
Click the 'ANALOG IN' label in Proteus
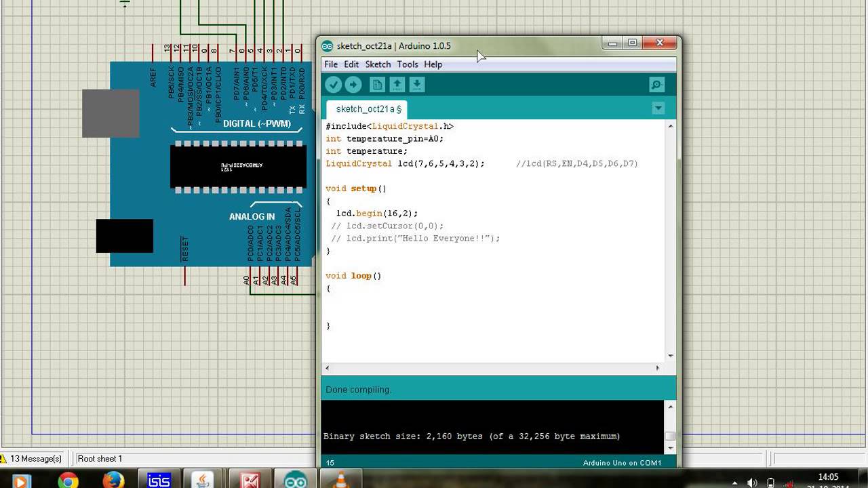(252, 217)
